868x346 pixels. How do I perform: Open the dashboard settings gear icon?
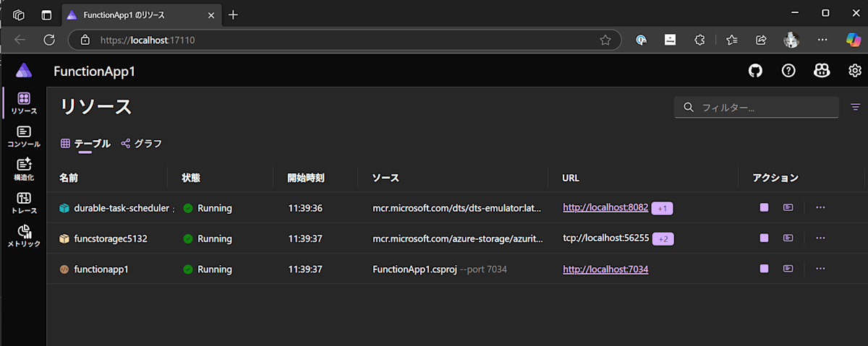tap(855, 71)
